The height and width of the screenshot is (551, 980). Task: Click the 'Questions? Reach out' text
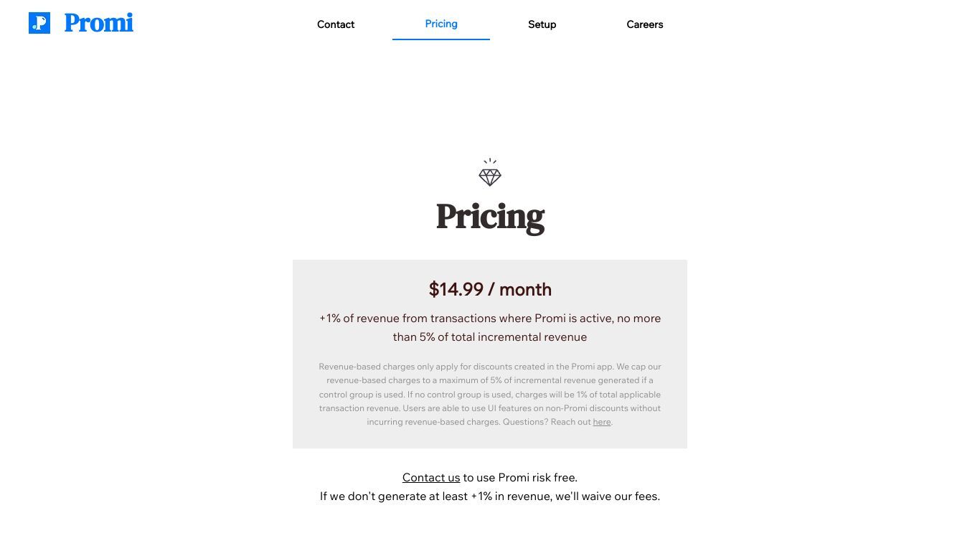click(x=547, y=422)
